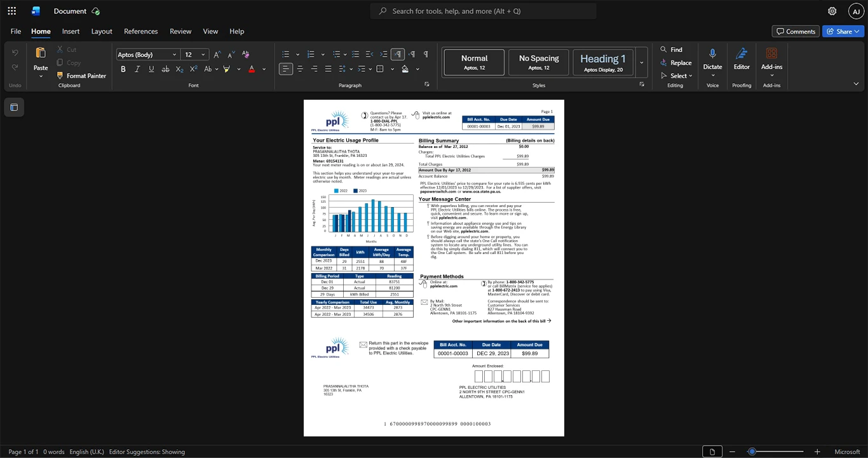Screen dimensions: 868x458
Task: Open the References ribbon tab
Action: click(x=141, y=31)
